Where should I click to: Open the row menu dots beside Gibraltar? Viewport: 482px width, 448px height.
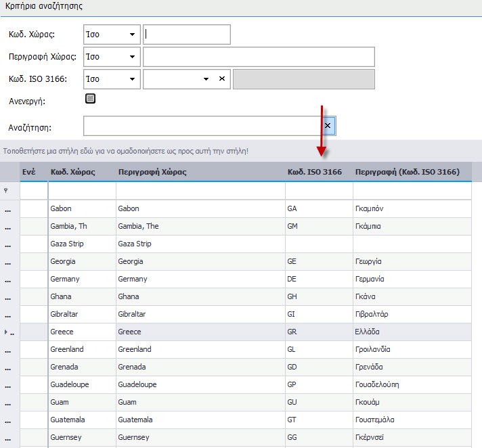tap(9, 315)
